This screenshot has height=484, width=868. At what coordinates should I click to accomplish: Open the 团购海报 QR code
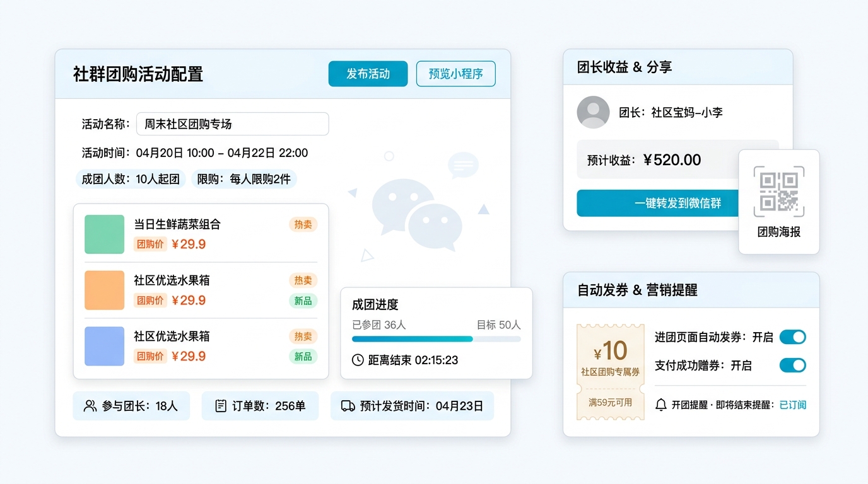pyautogui.click(x=778, y=192)
